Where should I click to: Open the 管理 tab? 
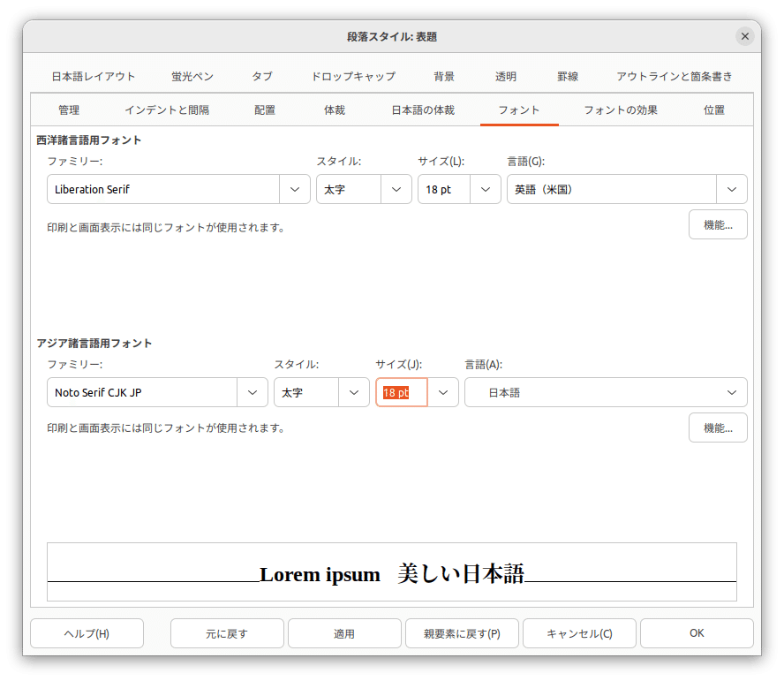69,110
